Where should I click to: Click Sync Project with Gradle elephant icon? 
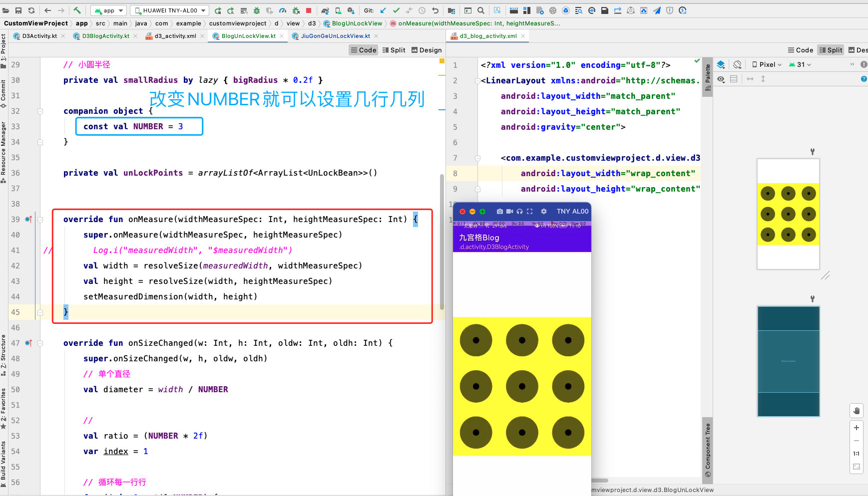[x=325, y=10]
